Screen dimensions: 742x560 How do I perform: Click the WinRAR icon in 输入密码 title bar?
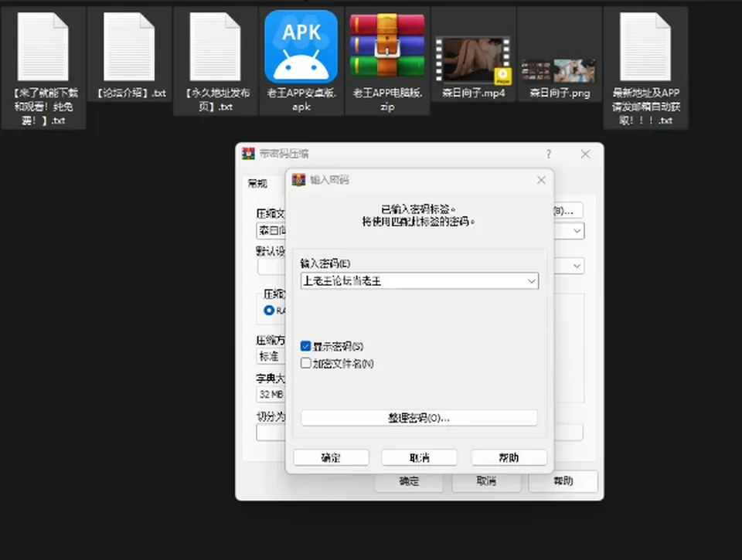(x=298, y=180)
